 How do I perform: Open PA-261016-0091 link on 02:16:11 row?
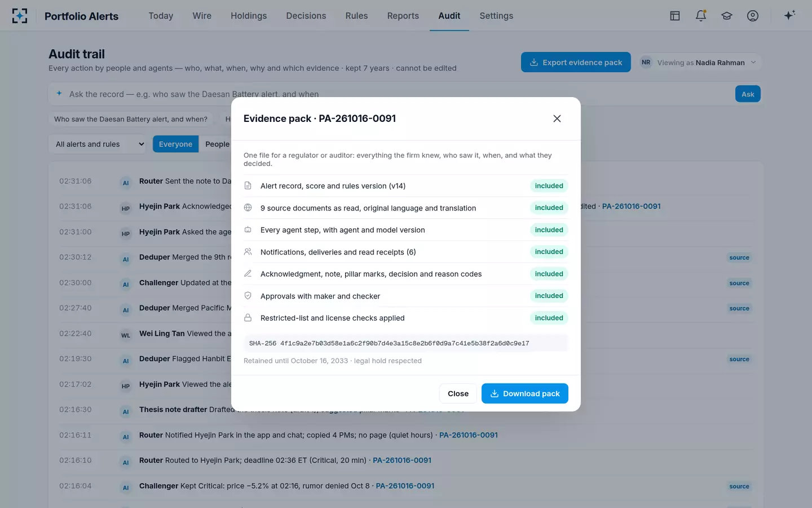click(469, 435)
